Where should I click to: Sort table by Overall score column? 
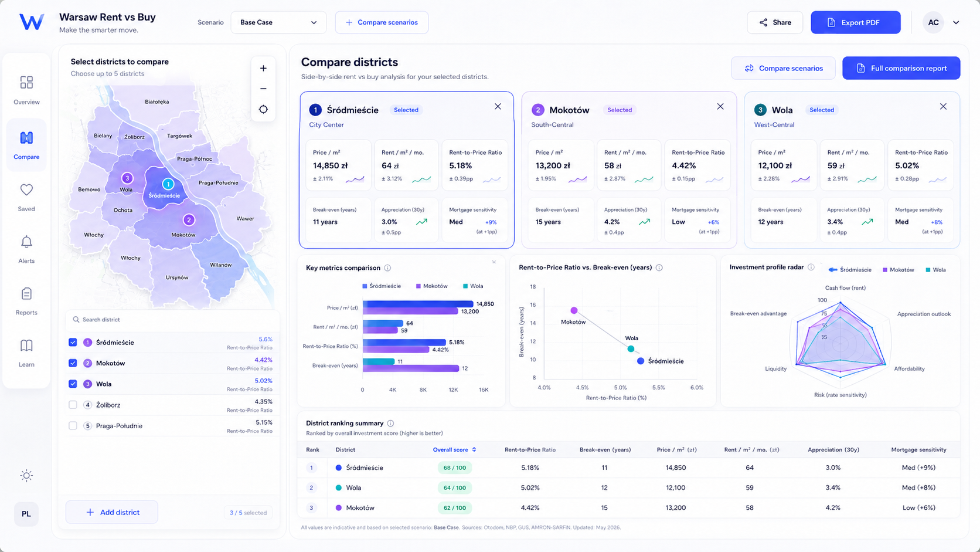[454, 450]
